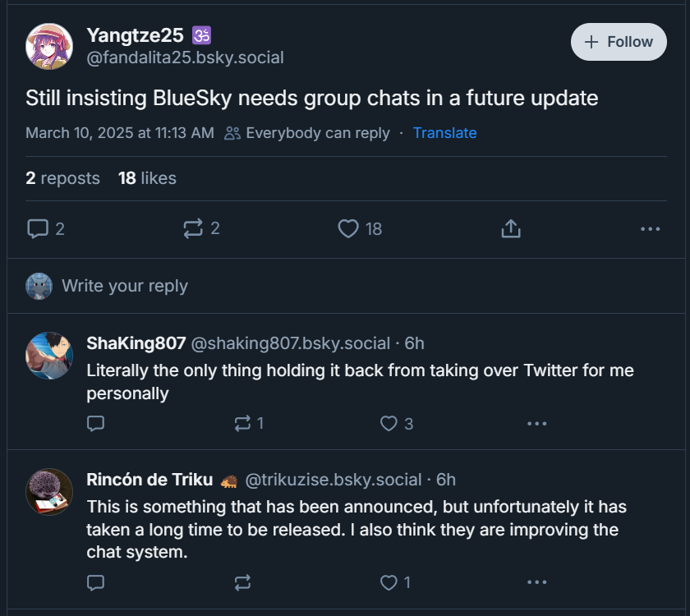View the 2 reposts list
Viewport: 690px width, 616px height.
pos(62,178)
